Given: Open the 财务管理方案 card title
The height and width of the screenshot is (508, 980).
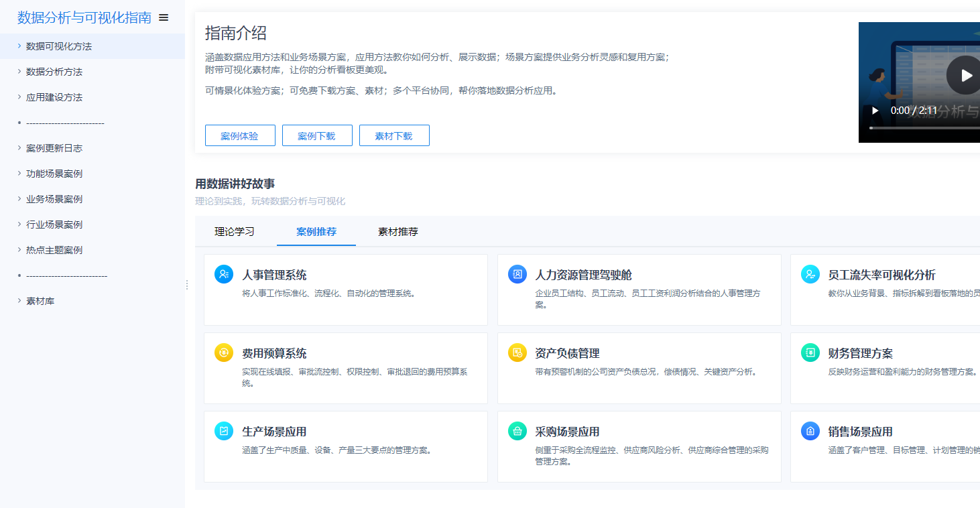Looking at the screenshot, I should (861, 353).
